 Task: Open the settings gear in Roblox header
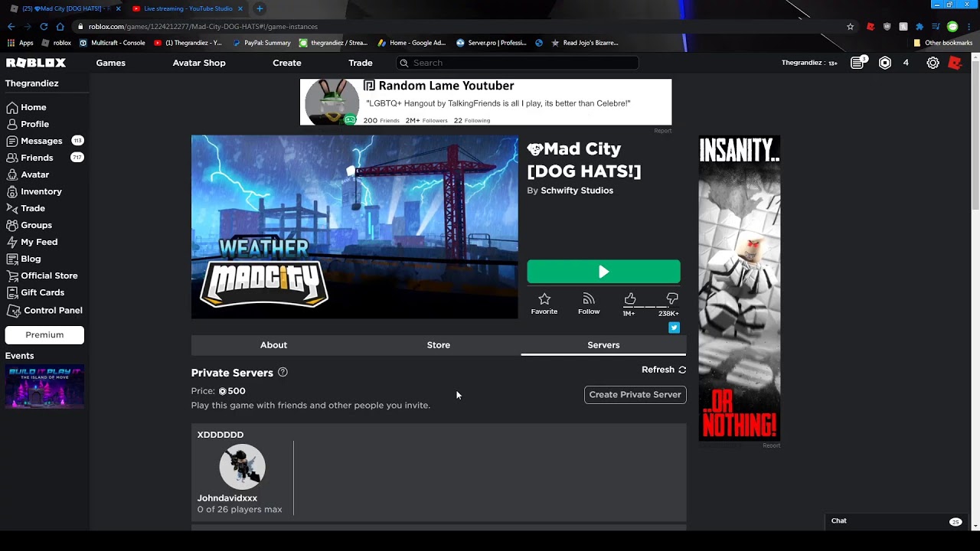pyautogui.click(x=933, y=63)
